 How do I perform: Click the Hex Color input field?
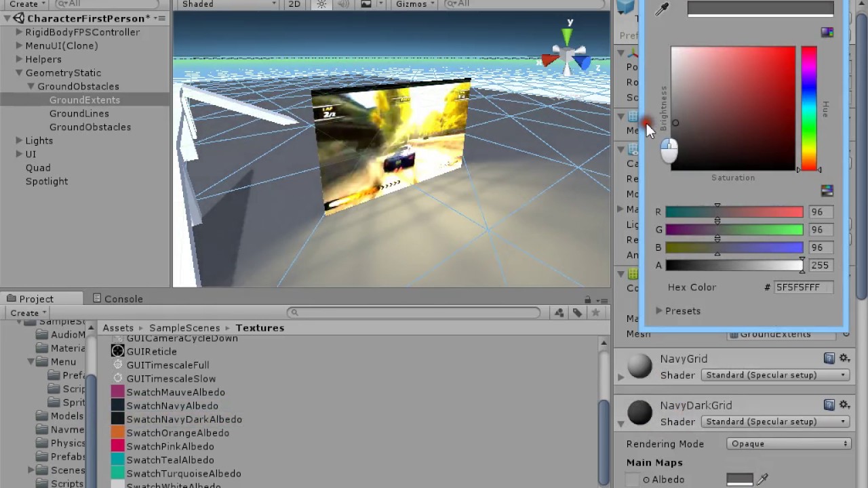click(x=804, y=287)
